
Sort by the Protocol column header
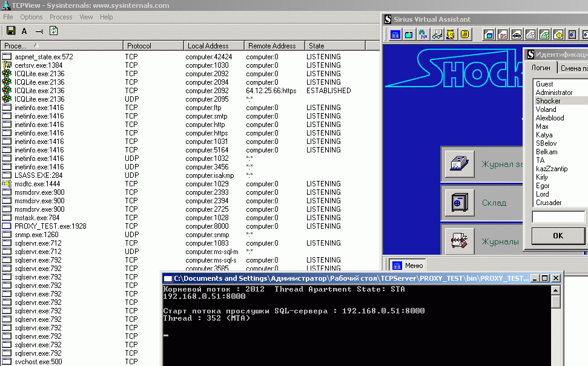tap(153, 46)
